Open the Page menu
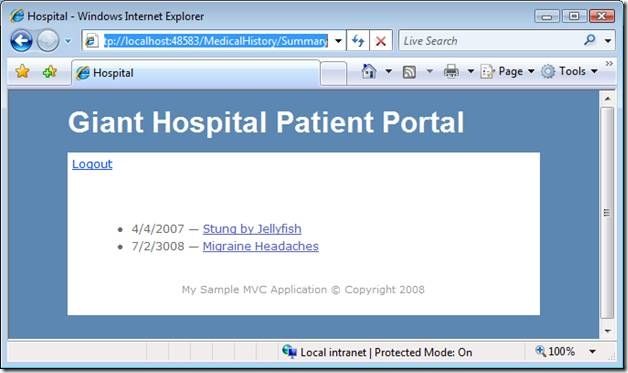The height and width of the screenshot is (373, 628). [x=507, y=71]
